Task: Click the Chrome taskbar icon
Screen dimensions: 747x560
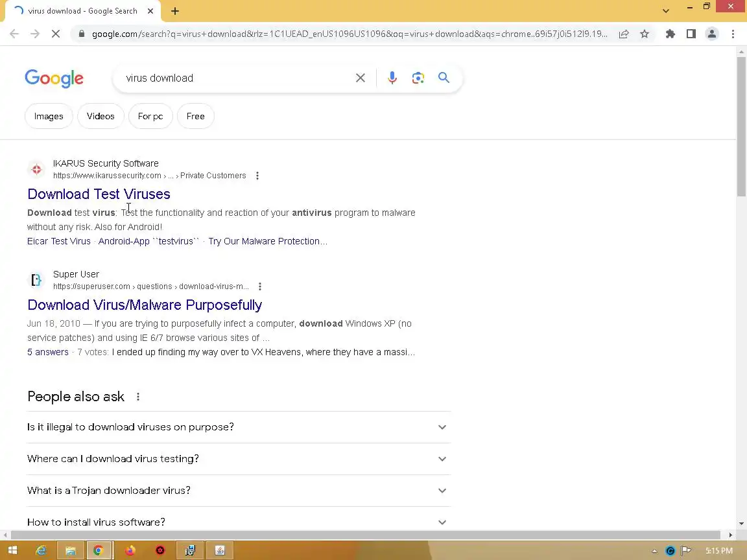Action: 99,550
